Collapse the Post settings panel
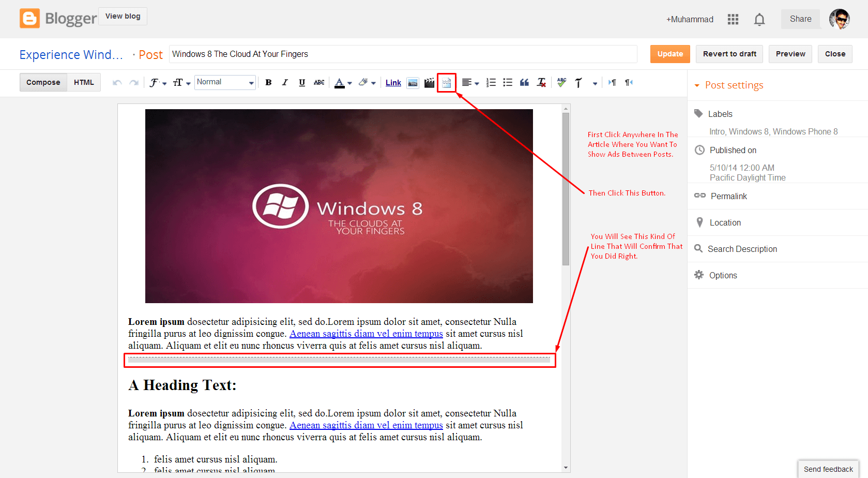 click(729, 85)
